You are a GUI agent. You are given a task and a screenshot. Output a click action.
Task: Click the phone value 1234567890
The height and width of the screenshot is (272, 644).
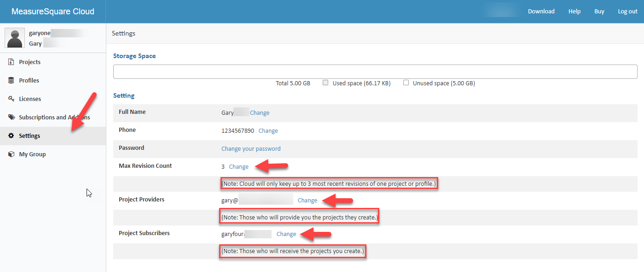(238, 131)
